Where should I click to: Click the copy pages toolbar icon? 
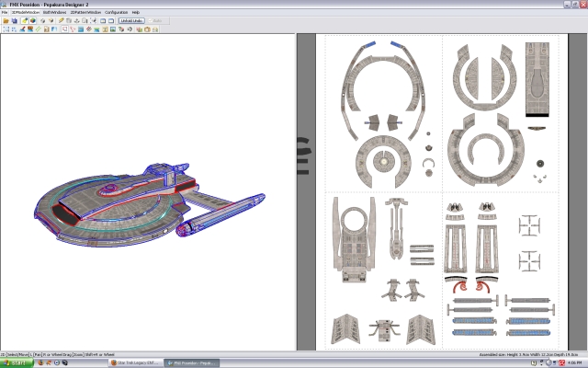(x=85, y=20)
